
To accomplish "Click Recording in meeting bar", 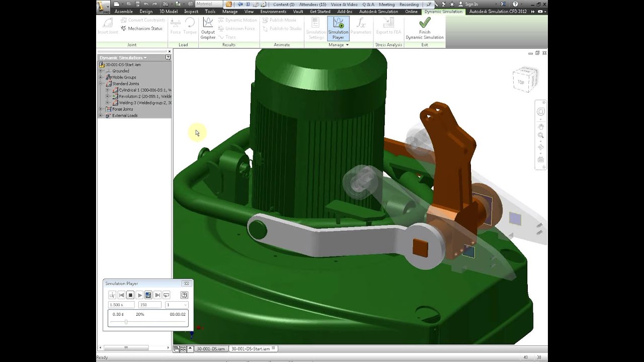I will coord(409,5).
